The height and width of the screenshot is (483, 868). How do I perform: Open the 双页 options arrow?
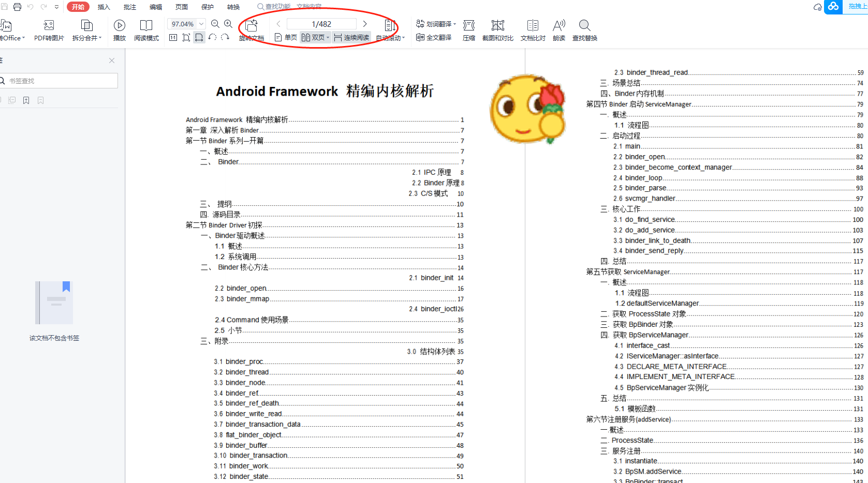point(328,37)
